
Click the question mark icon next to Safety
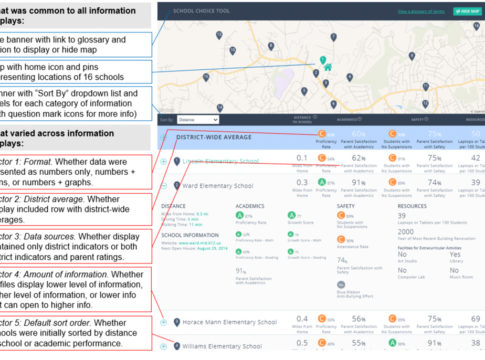[426, 119]
